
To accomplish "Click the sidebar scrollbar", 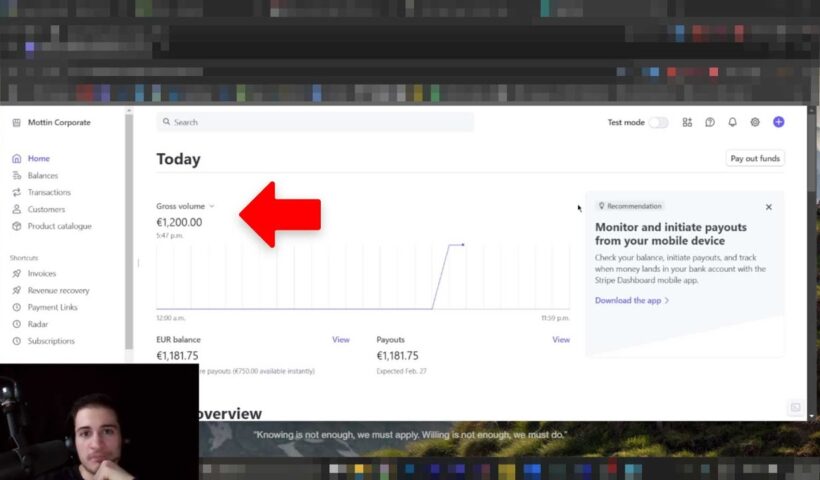I will click(129, 232).
